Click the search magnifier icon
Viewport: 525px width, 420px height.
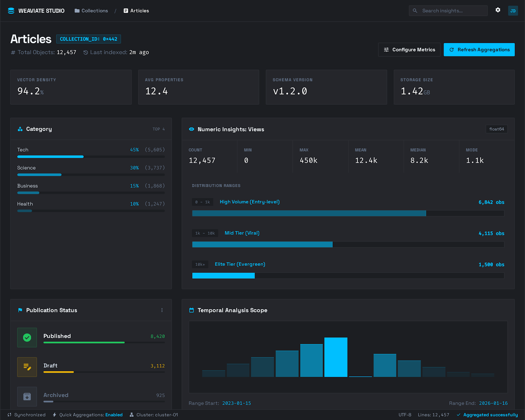pyautogui.click(x=415, y=11)
